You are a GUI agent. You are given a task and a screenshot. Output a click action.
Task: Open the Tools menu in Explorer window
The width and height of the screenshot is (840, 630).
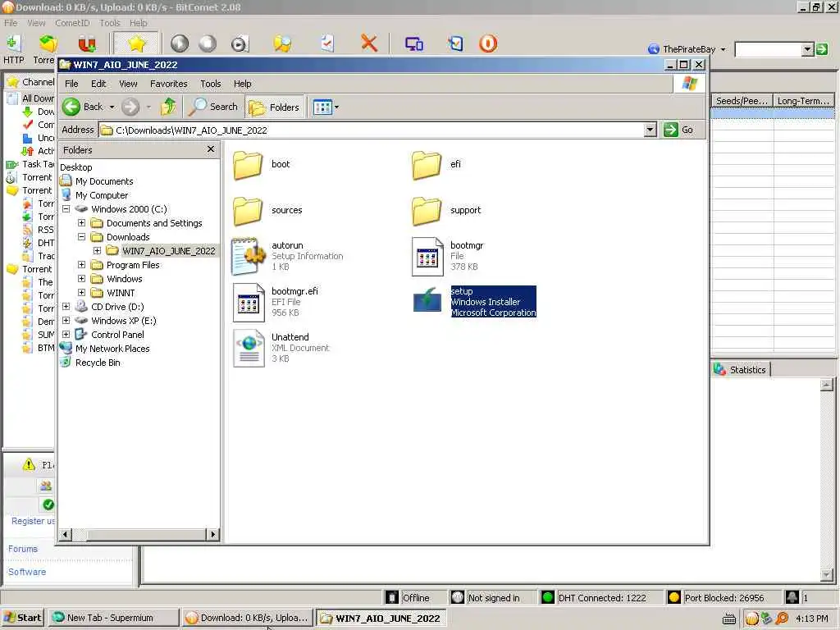coord(211,84)
